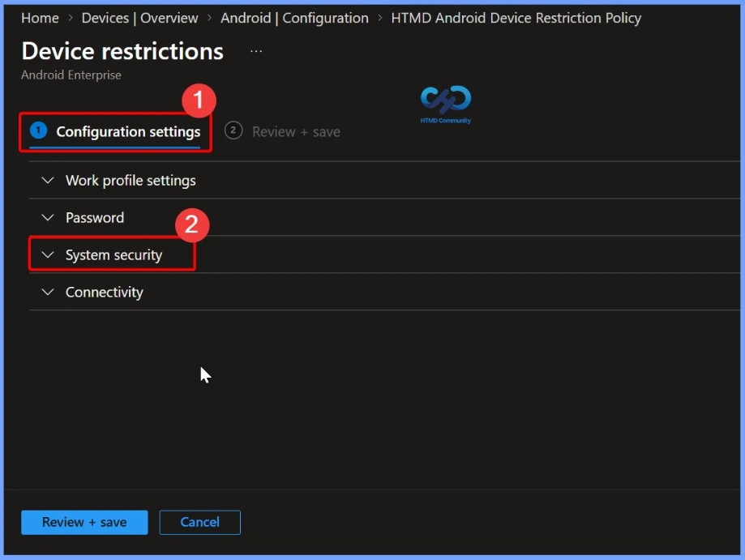Click the Password section label
The image size is (745, 560).
coord(95,217)
